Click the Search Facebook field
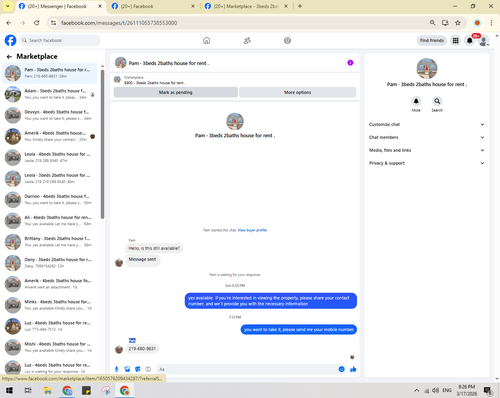The image size is (500, 398). click(x=60, y=40)
